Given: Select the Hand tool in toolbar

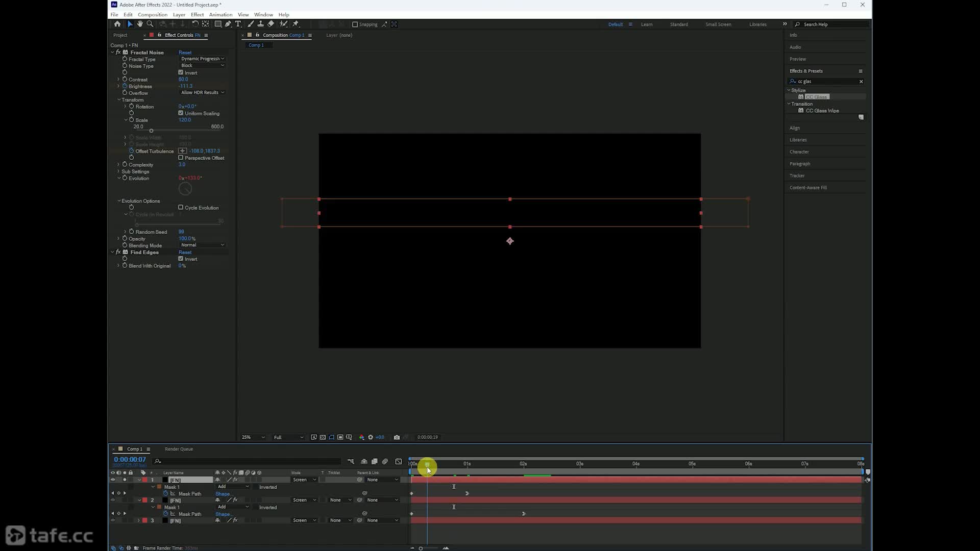Looking at the screenshot, I should point(140,24).
